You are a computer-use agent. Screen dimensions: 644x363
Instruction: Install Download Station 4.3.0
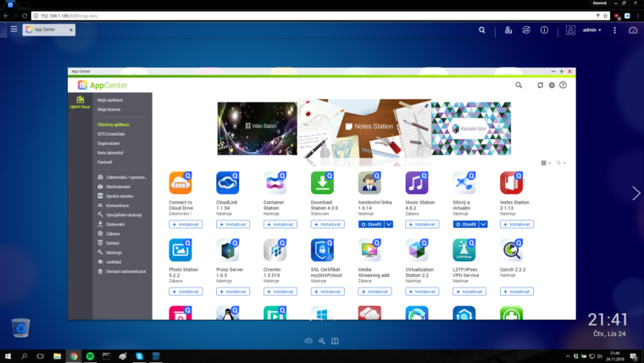pyautogui.click(x=327, y=224)
